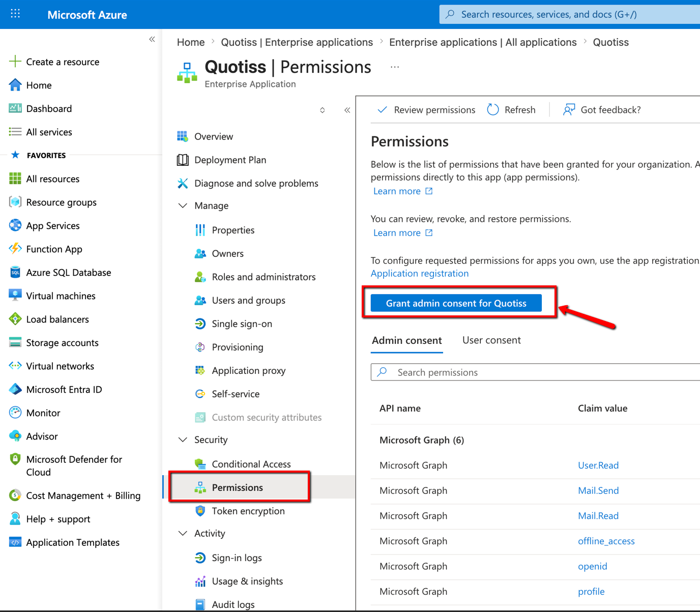Click the Home house icon in sidebar
Image resolution: width=700 pixels, height=612 pixels.
point(15,85)
